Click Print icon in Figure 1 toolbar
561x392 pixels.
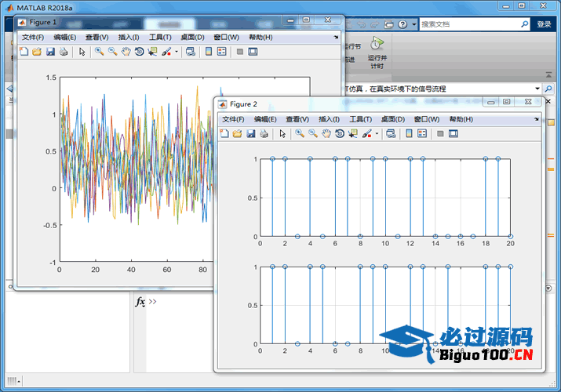pos(64,52)
